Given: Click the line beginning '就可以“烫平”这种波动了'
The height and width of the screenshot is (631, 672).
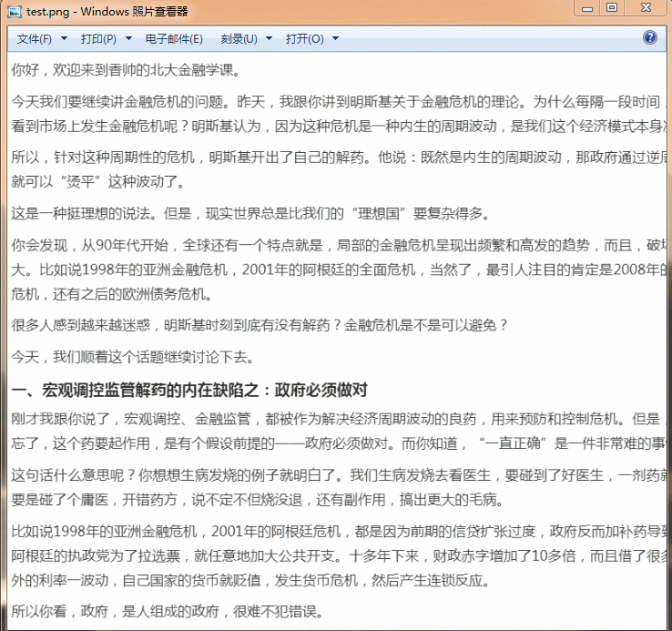Looking at the screenshot, I should [x=98, y=182].
